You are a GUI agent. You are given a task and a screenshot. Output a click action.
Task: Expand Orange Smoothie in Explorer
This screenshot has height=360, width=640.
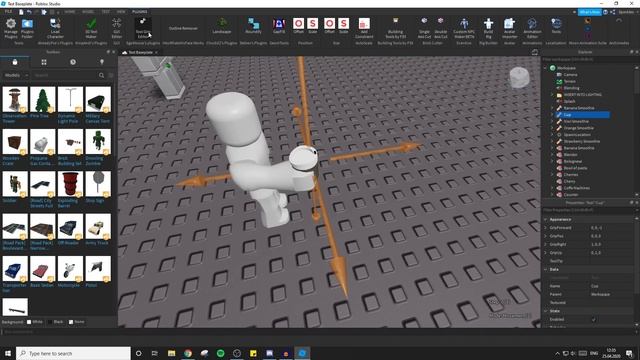(552, 128)
